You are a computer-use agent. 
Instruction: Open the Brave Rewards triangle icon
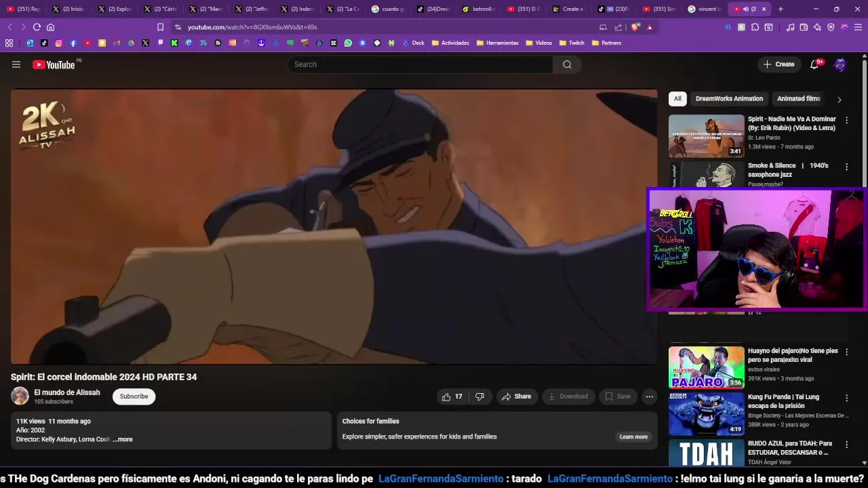point(649,27)
